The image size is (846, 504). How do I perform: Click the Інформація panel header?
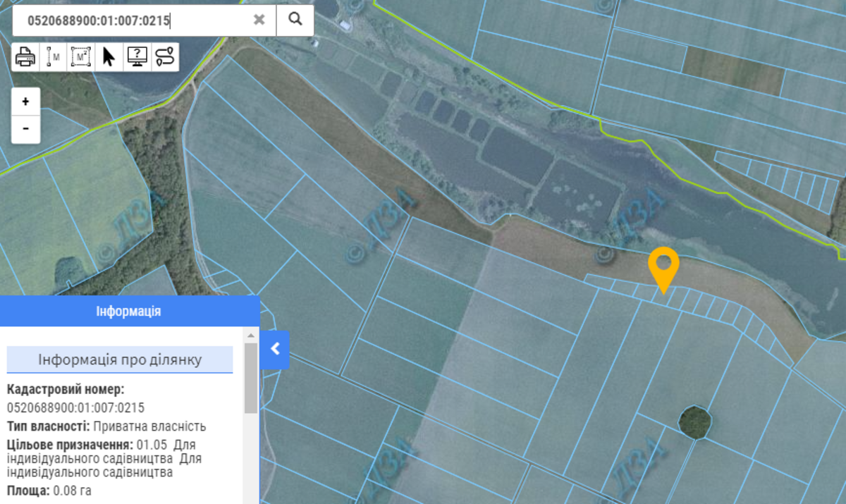pyautogui.click(x=129, y=311)
